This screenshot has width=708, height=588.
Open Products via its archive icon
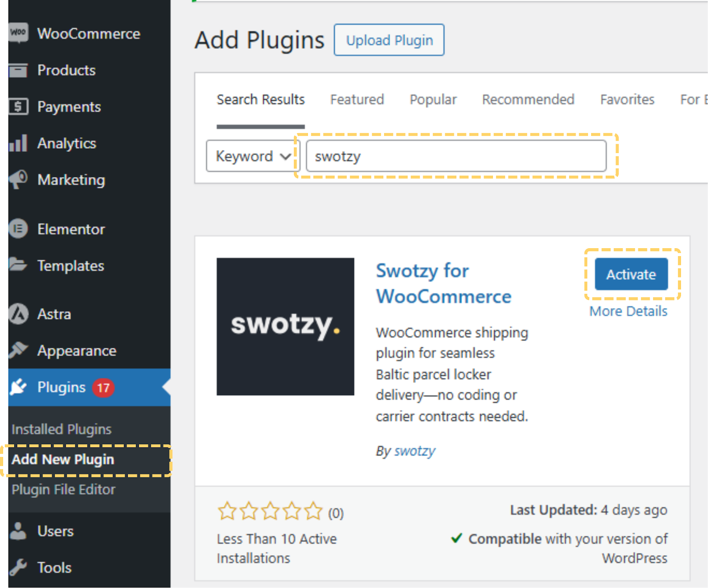pyautogui.click(x=18, y=70)
